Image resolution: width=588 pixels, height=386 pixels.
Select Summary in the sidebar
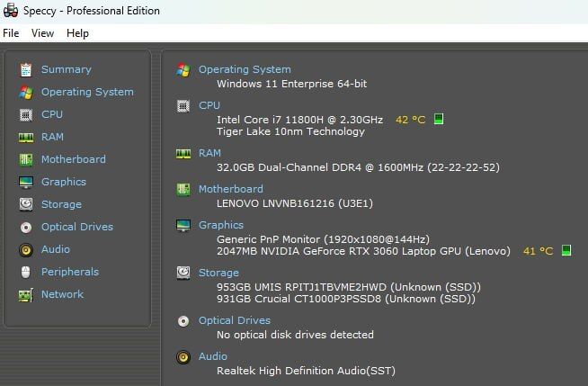[67, 70]
